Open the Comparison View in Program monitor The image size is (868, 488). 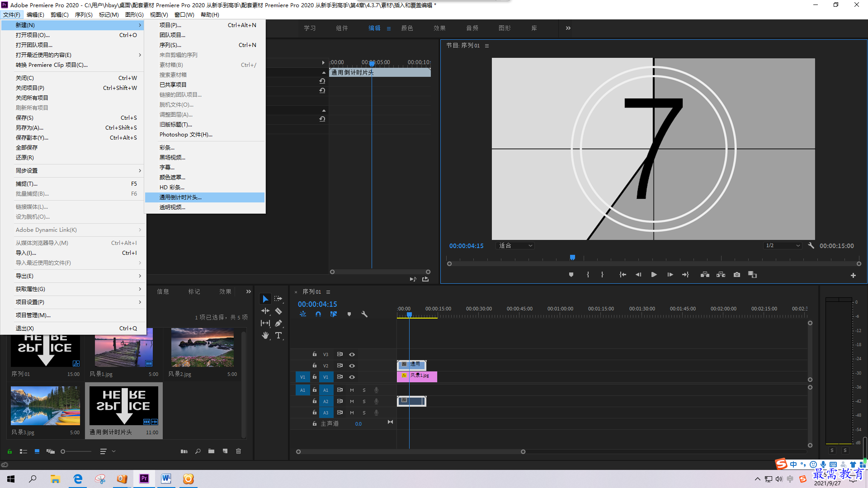point(753,275)
